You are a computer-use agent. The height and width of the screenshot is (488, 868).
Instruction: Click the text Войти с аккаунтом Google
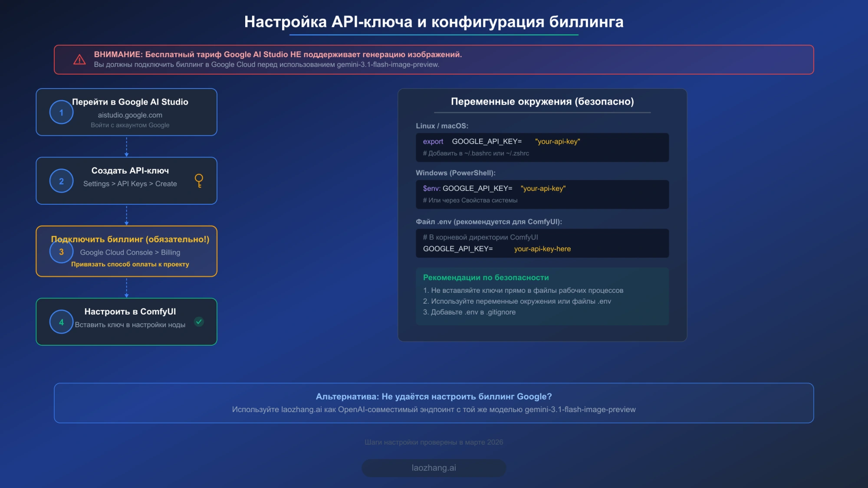pos(130,125)
